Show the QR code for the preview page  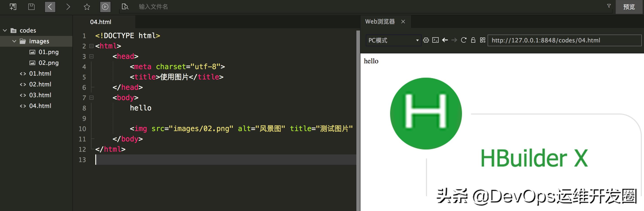tap(482, 40)
